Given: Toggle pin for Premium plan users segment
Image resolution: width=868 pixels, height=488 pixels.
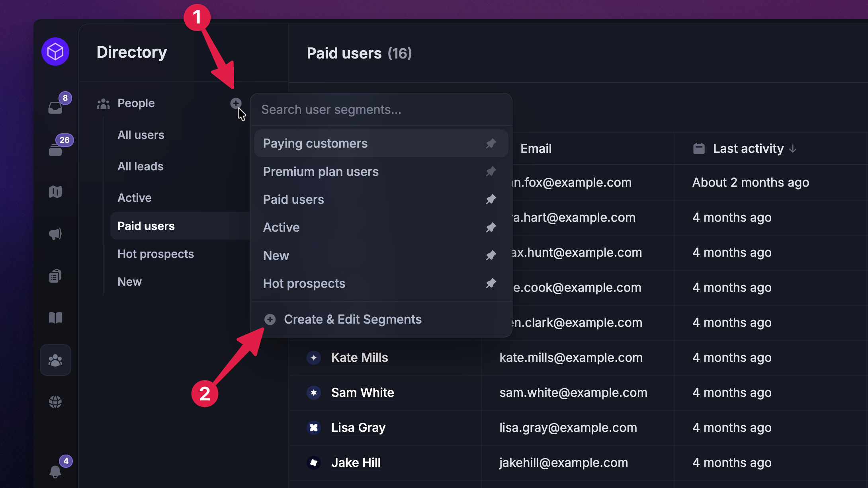Looking at the screenshot, I should click(491, 172).
